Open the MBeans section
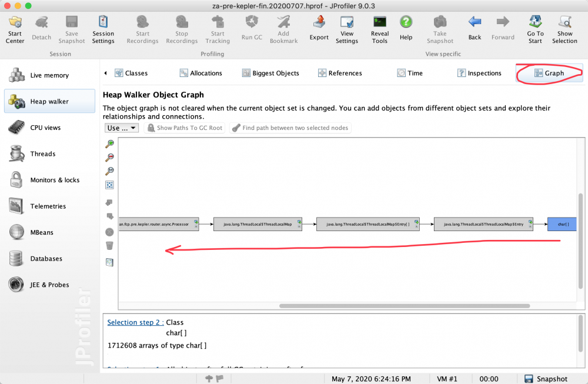 tap(49, 232)
